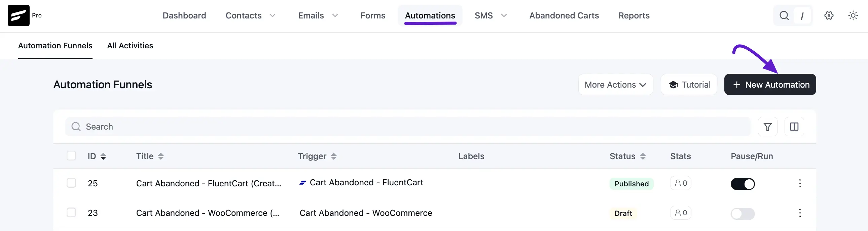Open Cart Abandoned - FluentCart automation title
Viewport: 868px width, 231px height.
click(209, 183)
